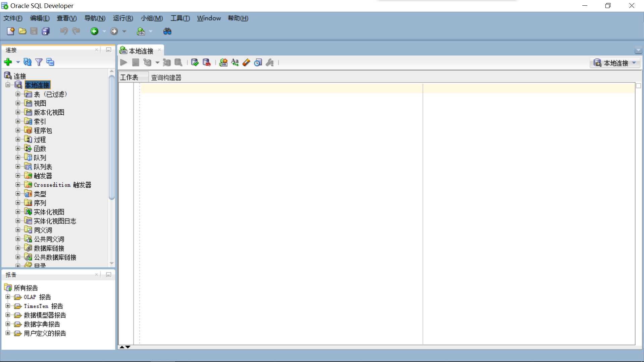Click the Filter funnel icon in connections panel

pyautogui.click(x=39, y=62)
